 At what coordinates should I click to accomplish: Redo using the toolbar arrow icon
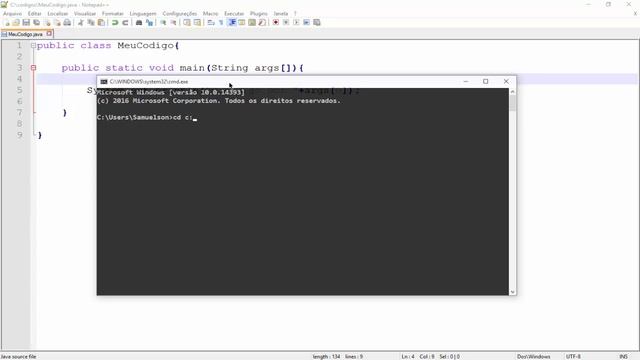coord(125,22)
